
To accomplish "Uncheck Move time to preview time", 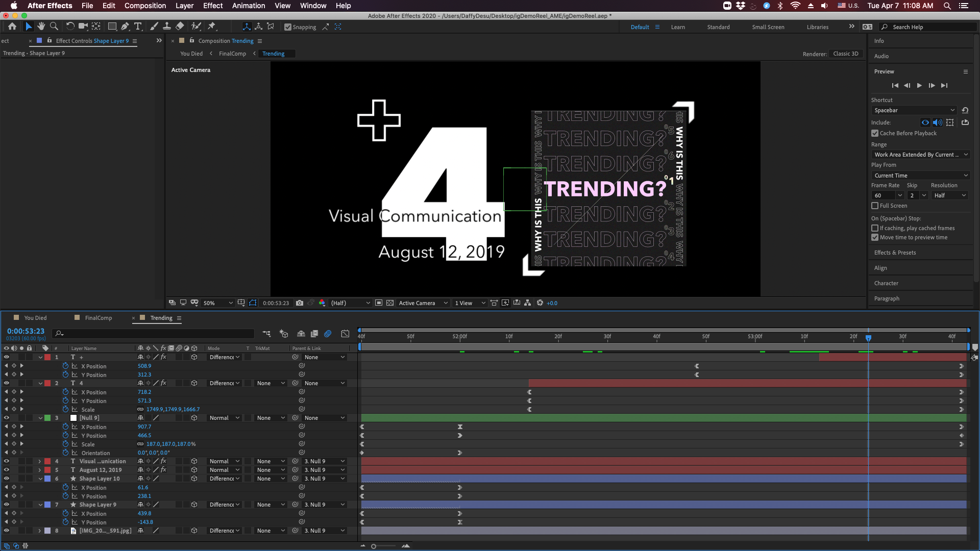I will [875, 237].
